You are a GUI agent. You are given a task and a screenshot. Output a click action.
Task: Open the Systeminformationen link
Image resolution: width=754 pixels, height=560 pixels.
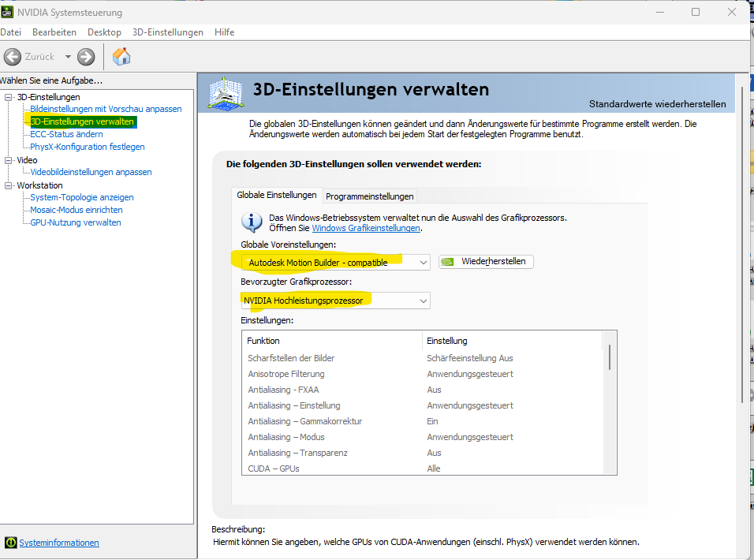pos(59,543)
